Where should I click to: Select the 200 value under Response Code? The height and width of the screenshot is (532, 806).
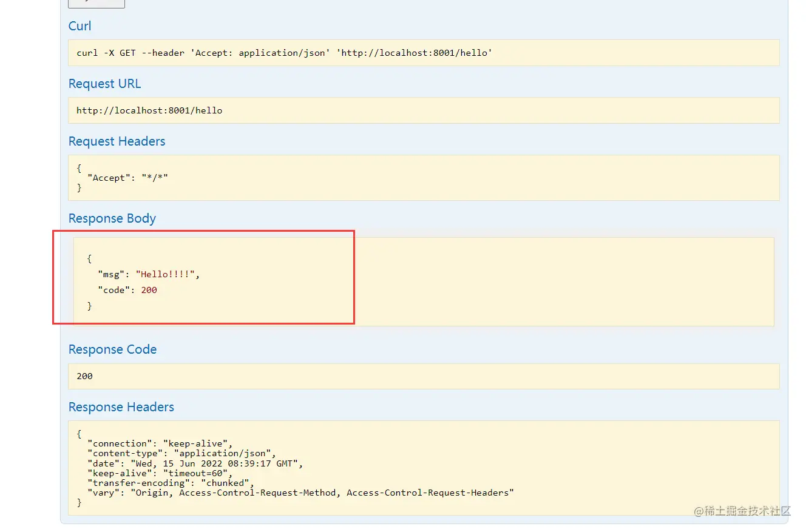(x=84, y=376)
